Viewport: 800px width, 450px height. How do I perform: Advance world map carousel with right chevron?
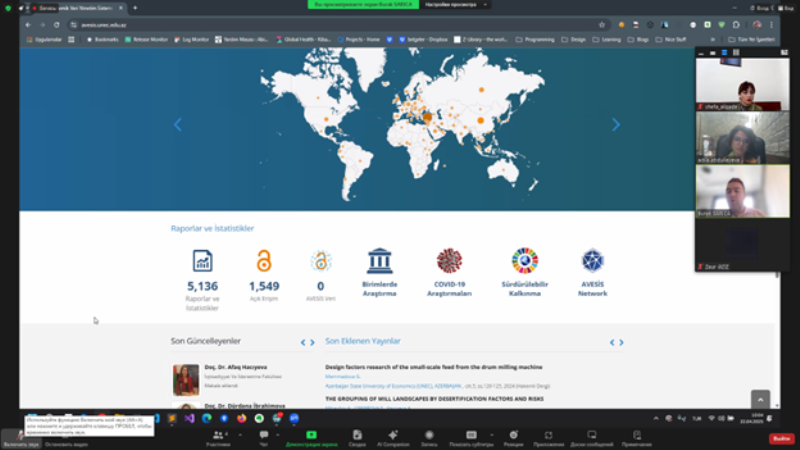point(616,125)
